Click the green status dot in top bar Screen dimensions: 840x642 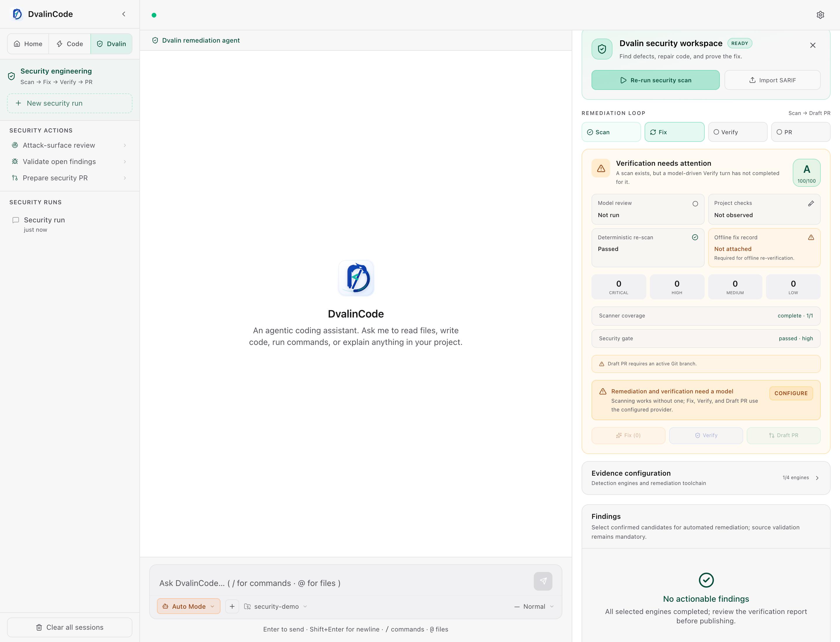[154, 15]
